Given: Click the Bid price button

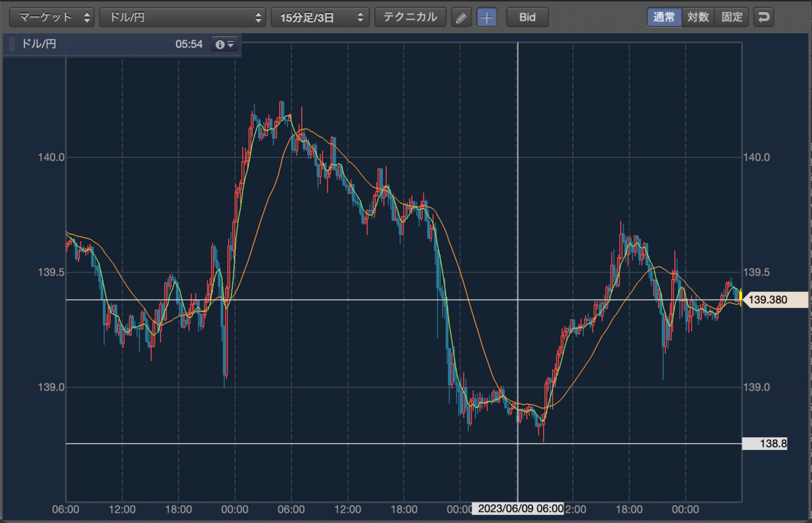Looking at the screenshot, I should [x=528, y=18].
